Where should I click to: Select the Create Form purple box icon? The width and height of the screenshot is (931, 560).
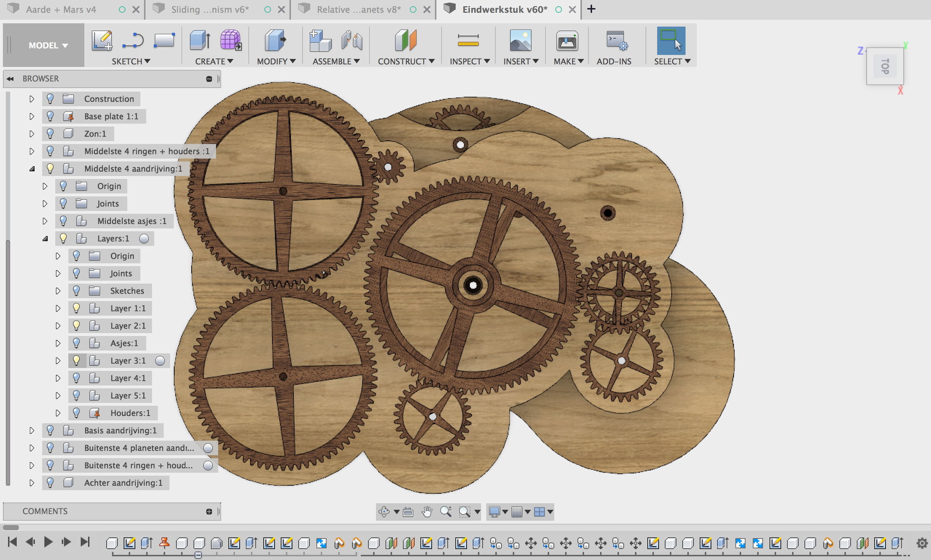(230, 41)
